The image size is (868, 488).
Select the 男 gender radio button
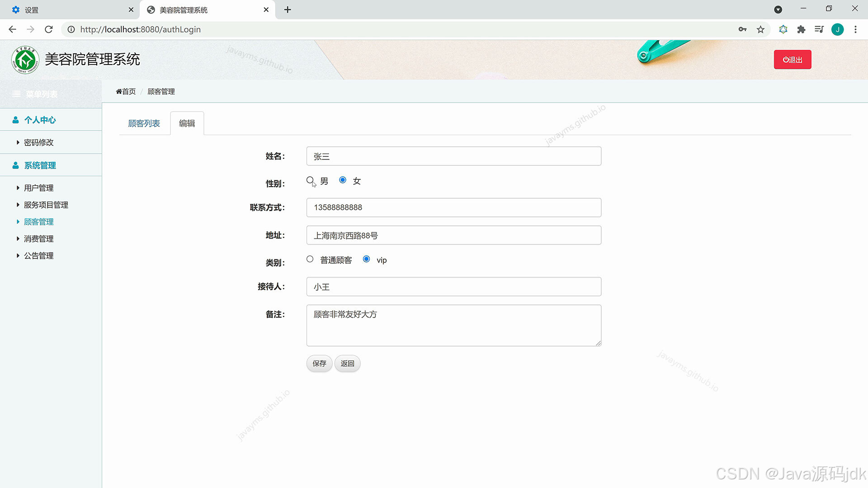(310, 180)
